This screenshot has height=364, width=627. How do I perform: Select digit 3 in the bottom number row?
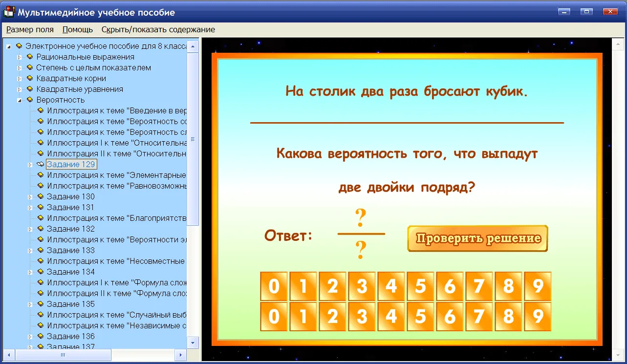click(x=362, y=317)
